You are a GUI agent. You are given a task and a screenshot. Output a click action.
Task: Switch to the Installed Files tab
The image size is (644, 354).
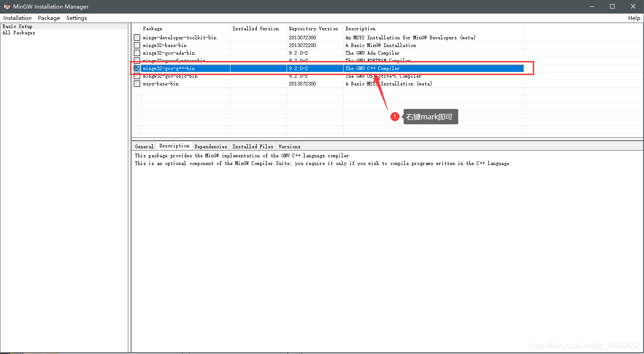253,146
